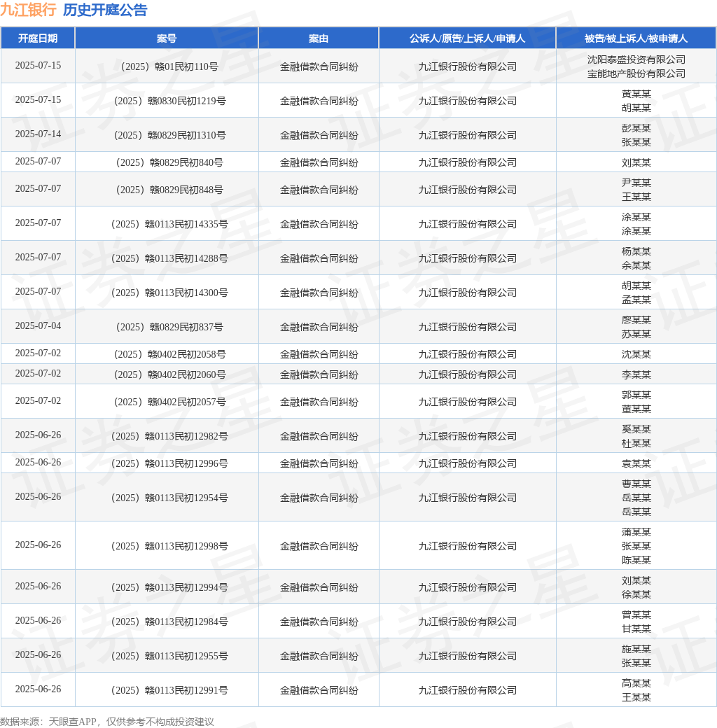Select the 开庭日期 column header
Image resolution: width=717 pixels, height=728 pixels.
[x=38, y=38]
